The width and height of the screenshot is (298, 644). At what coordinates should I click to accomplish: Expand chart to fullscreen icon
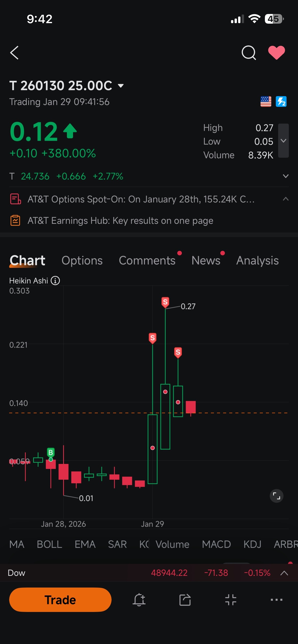[276, 496]
